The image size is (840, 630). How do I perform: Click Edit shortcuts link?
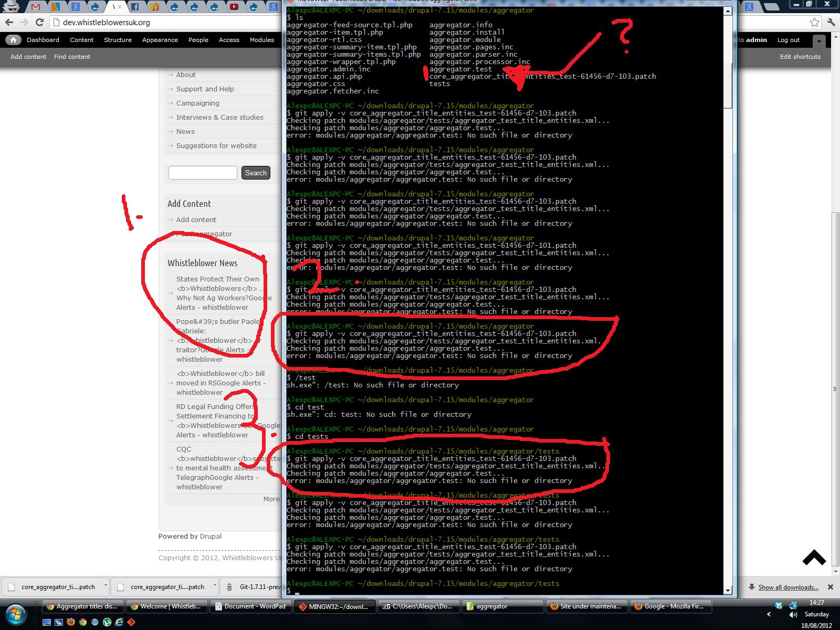pyautogui.click(x=800, y=57)
